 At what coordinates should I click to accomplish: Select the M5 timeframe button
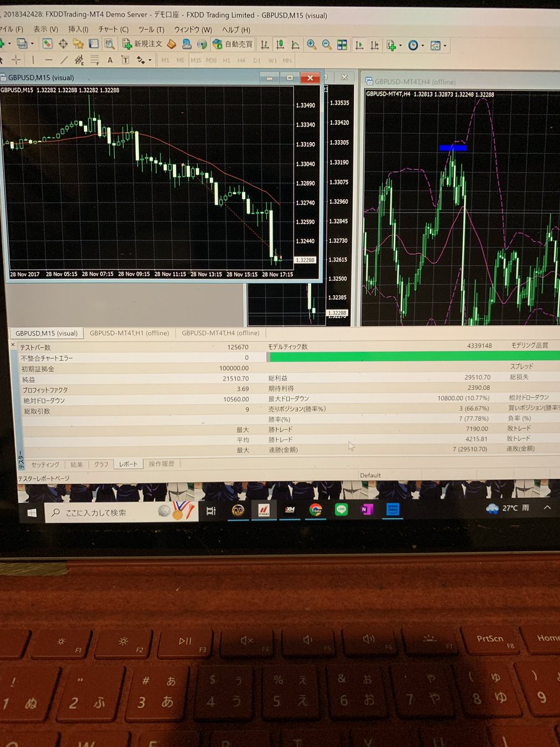point(180,60)
